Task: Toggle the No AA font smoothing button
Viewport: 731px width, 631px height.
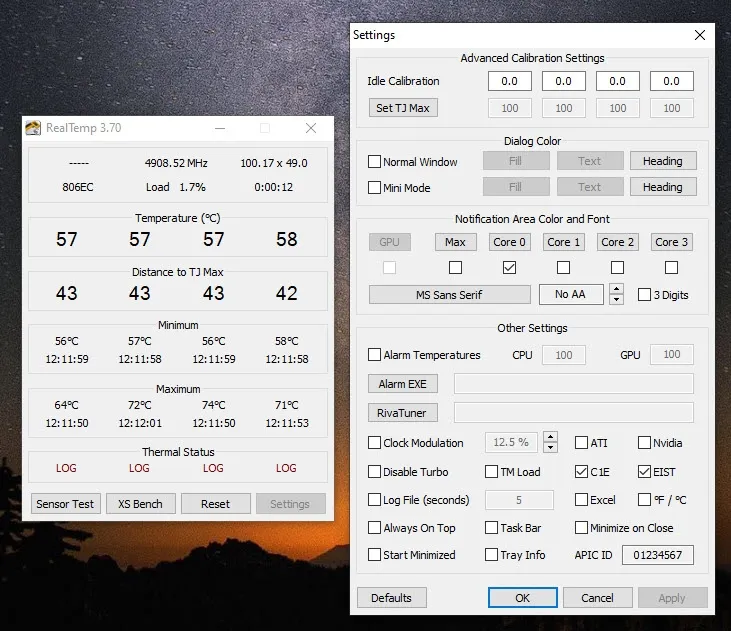Action: (569, 295)
